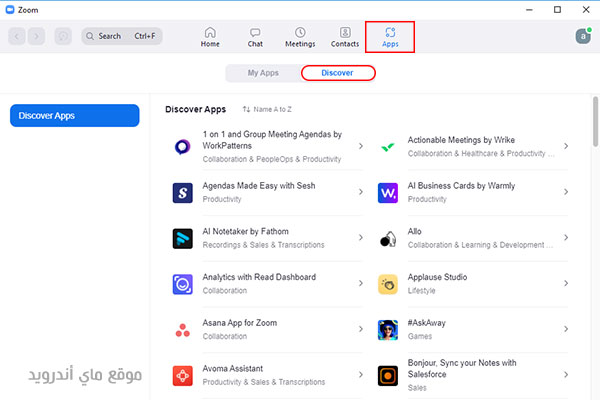Click the Wrike green checkmark icon
This screenshot has width=600, height=400.
(388, 147)
